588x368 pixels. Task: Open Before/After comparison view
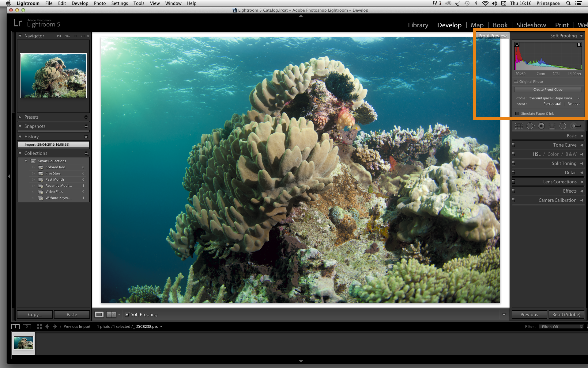[111, 314]
